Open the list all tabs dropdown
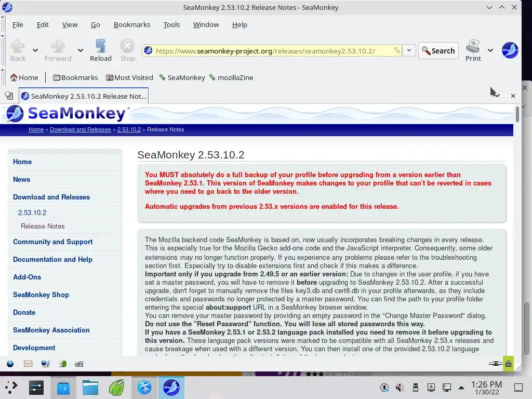Screen dimensions: 532x399 (x=497, y=96)
